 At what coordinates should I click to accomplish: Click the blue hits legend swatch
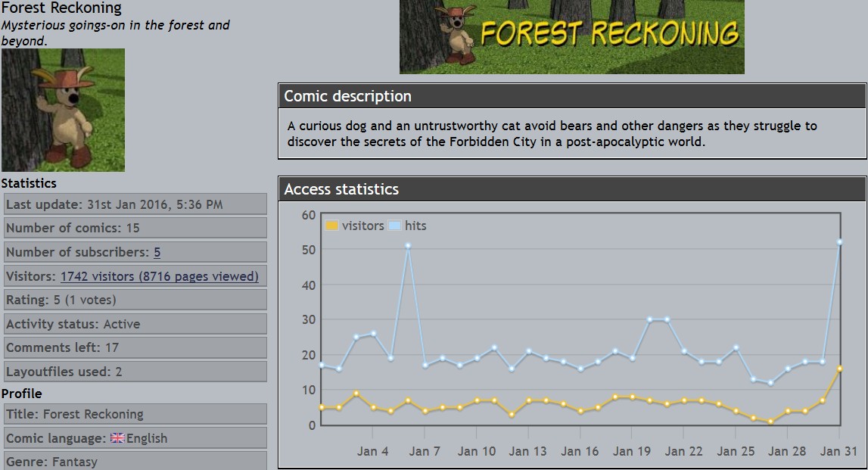click(x=394, y=226)
